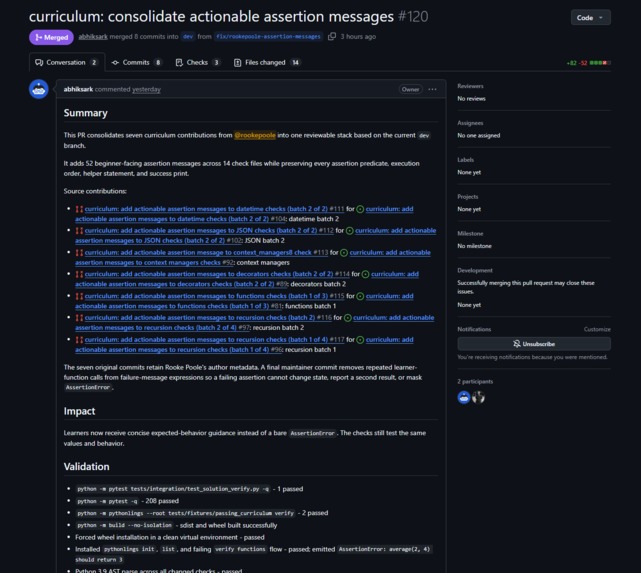
Task: Click the Validation section heading
Action: pos(86,466)
